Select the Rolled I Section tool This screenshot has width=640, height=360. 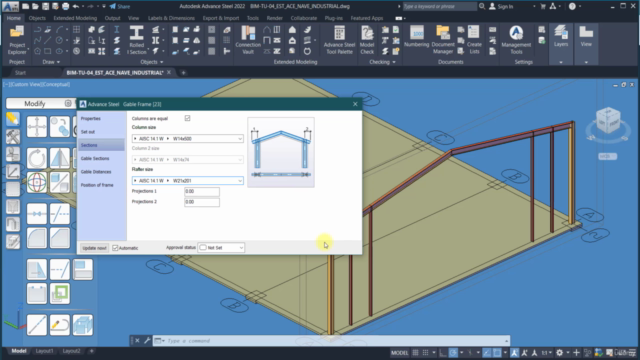click(136, 40)
